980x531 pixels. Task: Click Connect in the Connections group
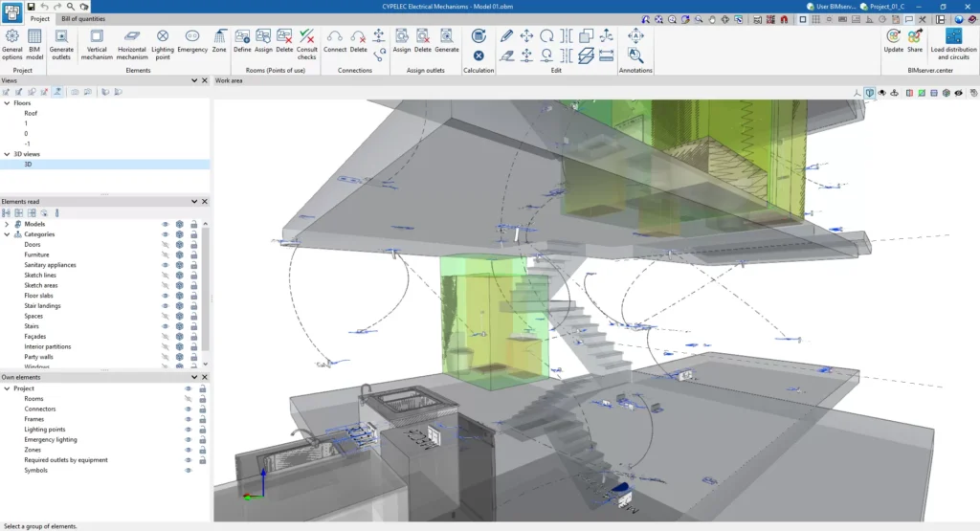(335, 42)
